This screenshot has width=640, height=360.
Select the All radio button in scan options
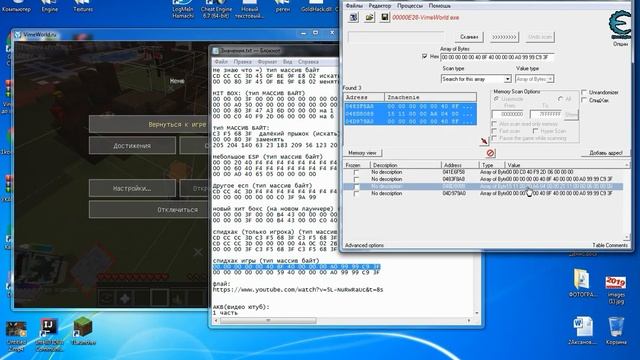[x=560, y=99]
